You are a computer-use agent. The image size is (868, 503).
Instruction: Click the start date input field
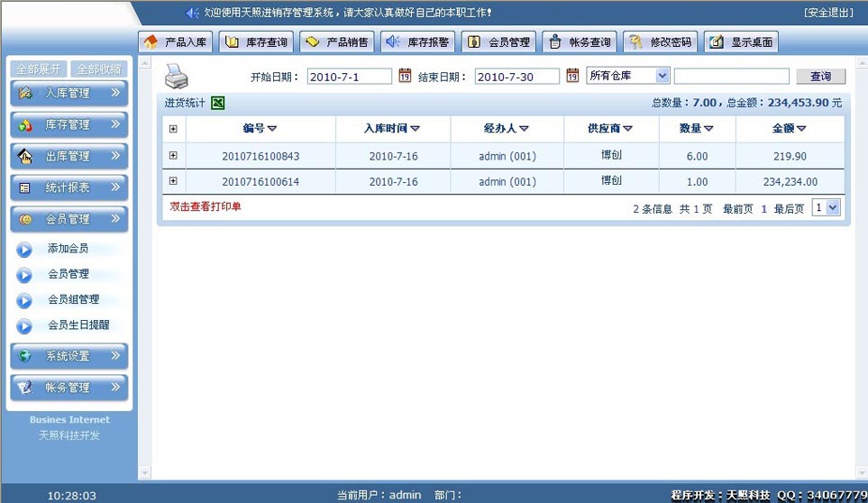[x=350, y=77]
